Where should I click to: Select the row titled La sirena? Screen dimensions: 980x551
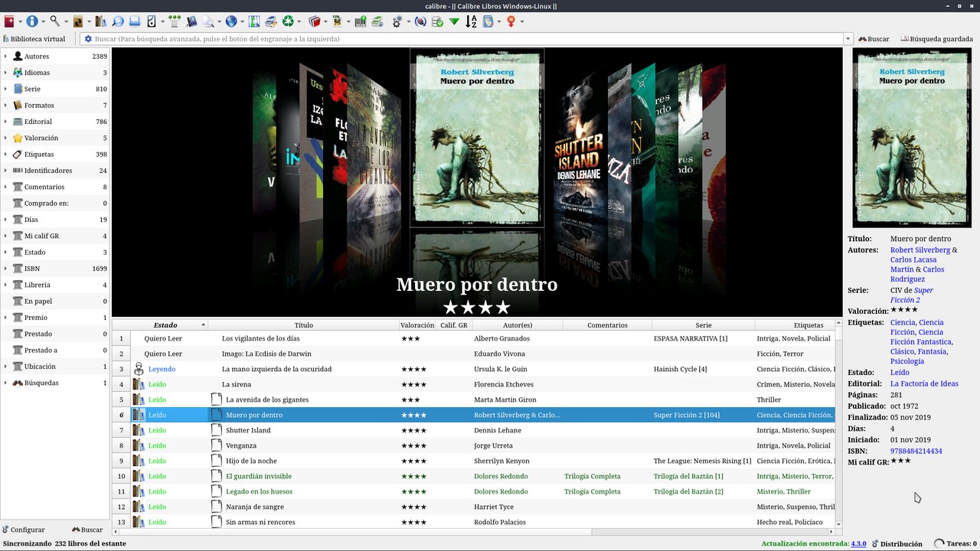tap(475, 384)
